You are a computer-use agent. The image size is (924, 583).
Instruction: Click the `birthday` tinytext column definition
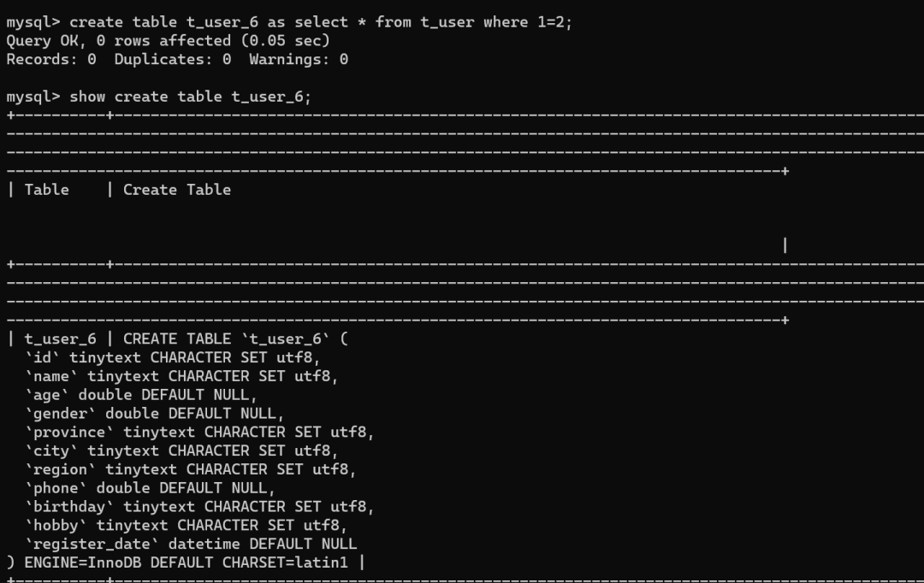199,507
